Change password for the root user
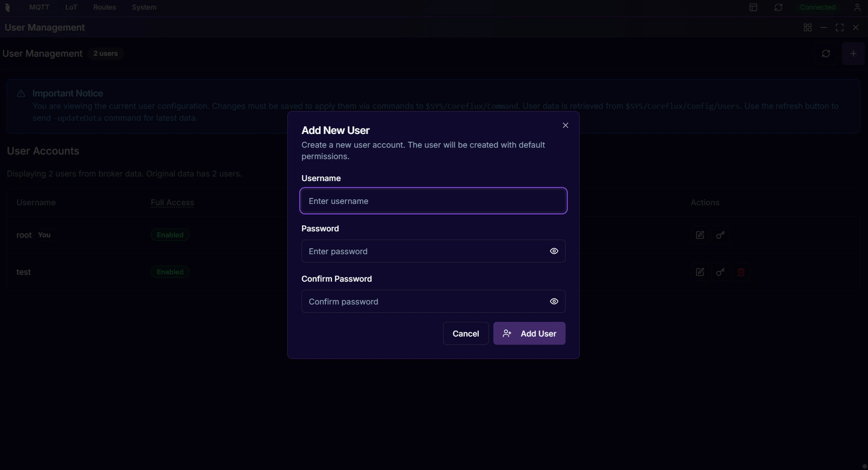 click(720, 235)
